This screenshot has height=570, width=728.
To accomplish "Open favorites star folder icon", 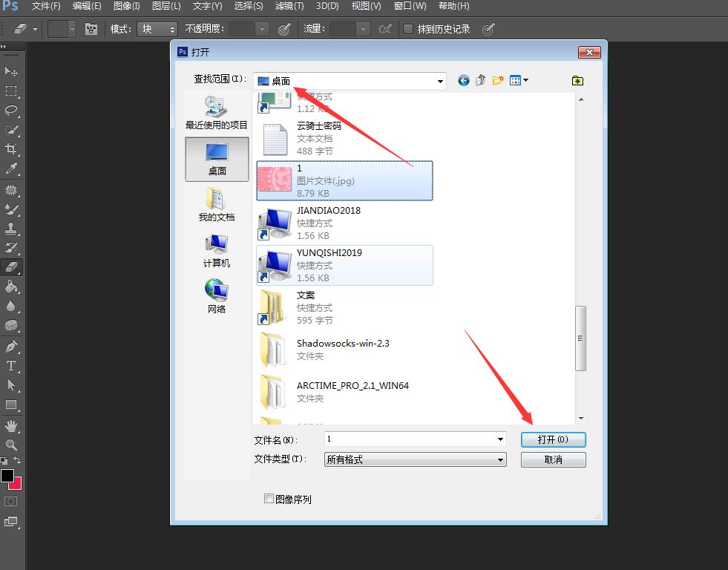I will tap(577, 81).
